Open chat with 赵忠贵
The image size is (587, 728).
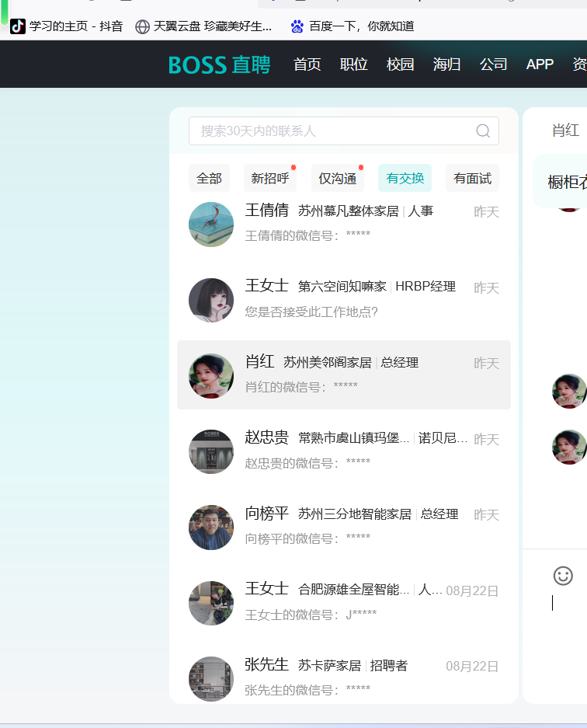(344, 451)
